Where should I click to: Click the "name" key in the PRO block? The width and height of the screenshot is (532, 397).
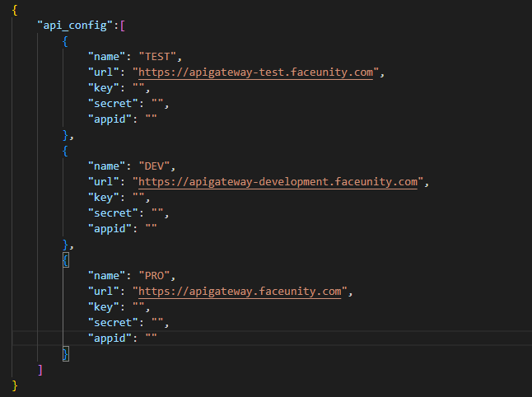pos(106,276)
